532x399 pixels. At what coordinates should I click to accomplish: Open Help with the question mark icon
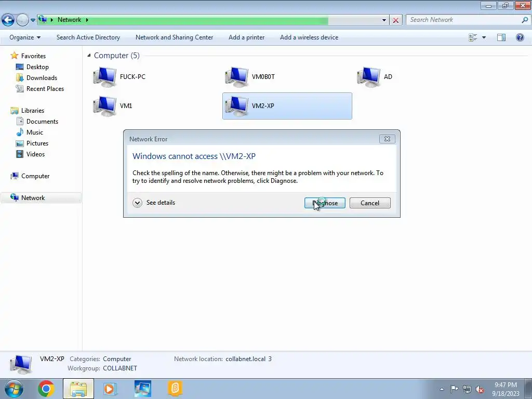[520, 37]
